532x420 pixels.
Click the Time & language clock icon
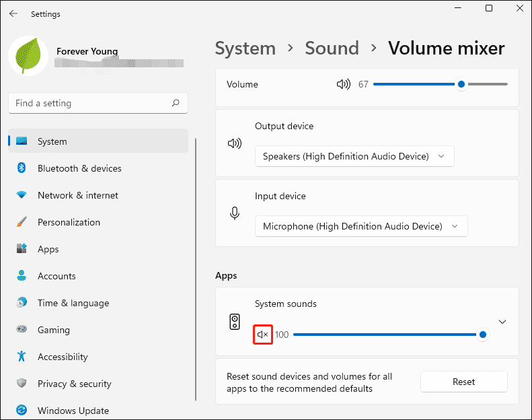coord(22,302)
